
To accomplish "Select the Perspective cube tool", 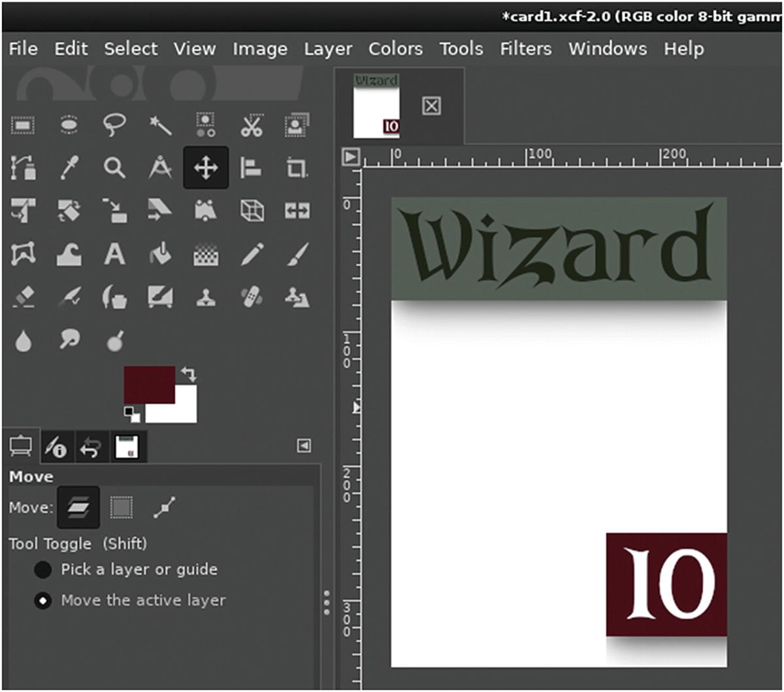I will (x=251, y=210).
